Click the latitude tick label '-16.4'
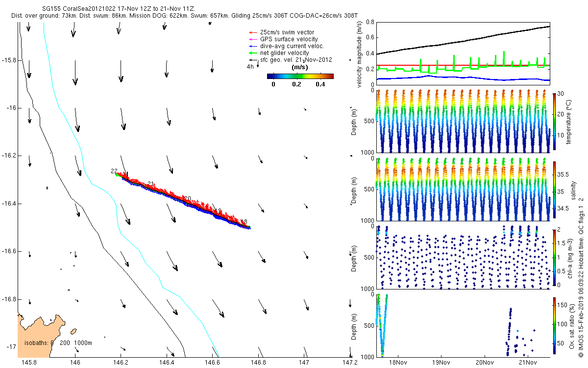Screen dimensions: 588x368 [9, 203]
